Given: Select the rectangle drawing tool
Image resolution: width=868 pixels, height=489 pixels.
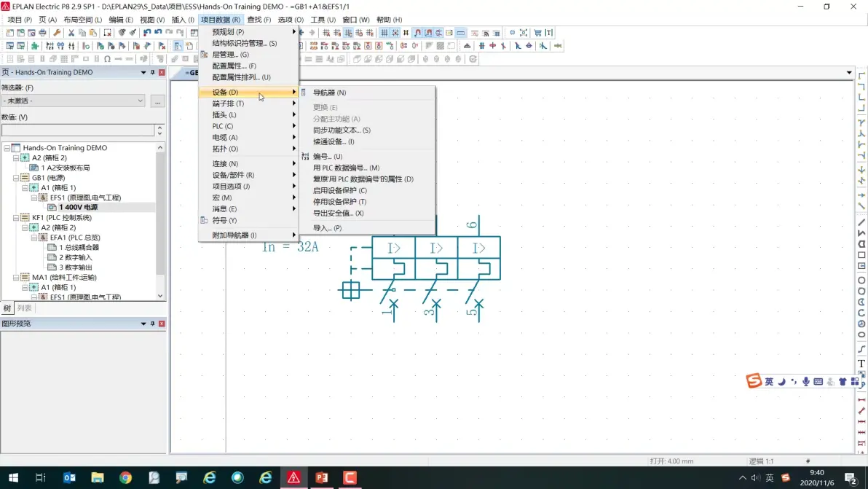Looking at the screenshot, I should click(861, 255).
